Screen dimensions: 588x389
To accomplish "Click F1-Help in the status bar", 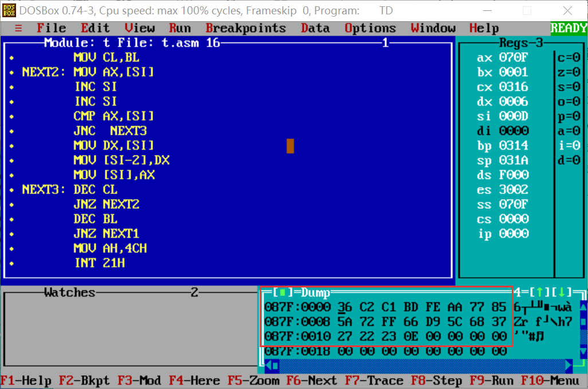I will point(26,381).
